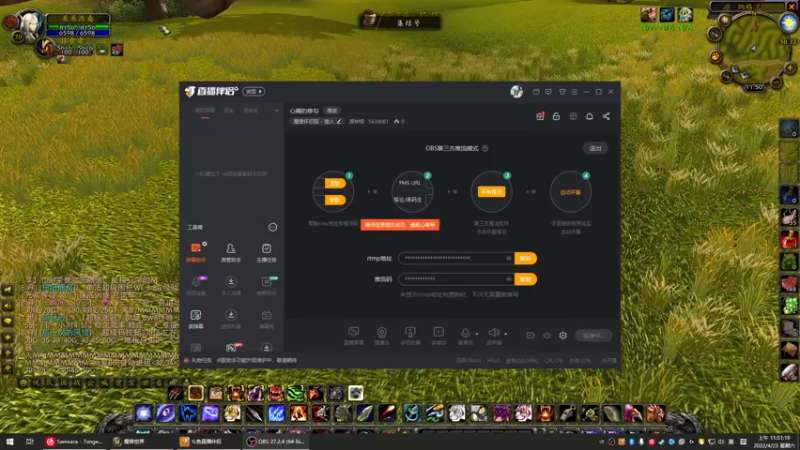Screen dimensions: 800x450
Task: Click the orange button in step 3 circle
Action: point(491,192)
